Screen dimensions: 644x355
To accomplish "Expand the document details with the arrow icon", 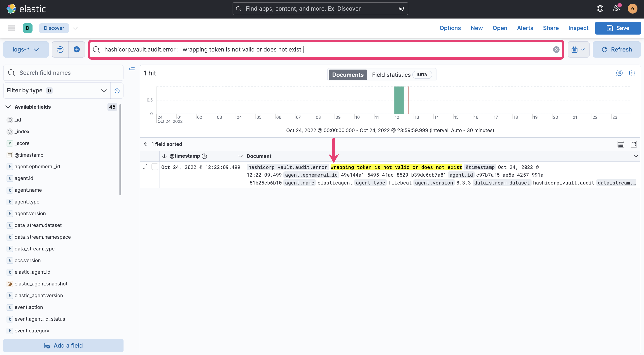I will [145, 167].
